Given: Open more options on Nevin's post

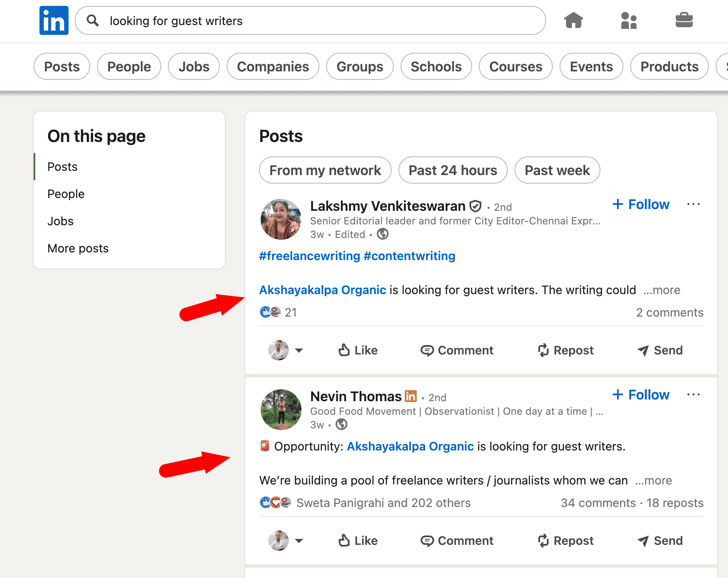Looking at the screenshot, I should click(694, 395).
